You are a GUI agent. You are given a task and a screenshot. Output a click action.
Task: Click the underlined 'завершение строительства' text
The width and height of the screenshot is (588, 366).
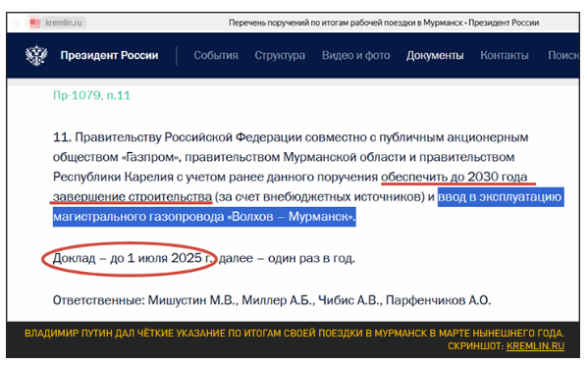133,197
